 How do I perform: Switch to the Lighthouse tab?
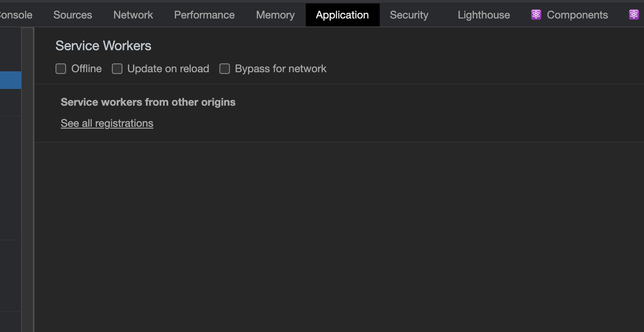pyautogui.click(x=484, y=15)
